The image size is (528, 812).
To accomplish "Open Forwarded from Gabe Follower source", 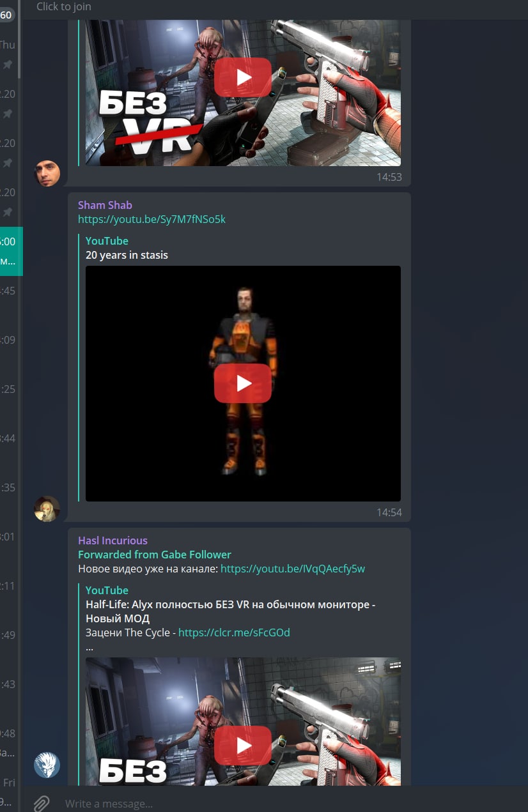I will click(x=155, y=555).
